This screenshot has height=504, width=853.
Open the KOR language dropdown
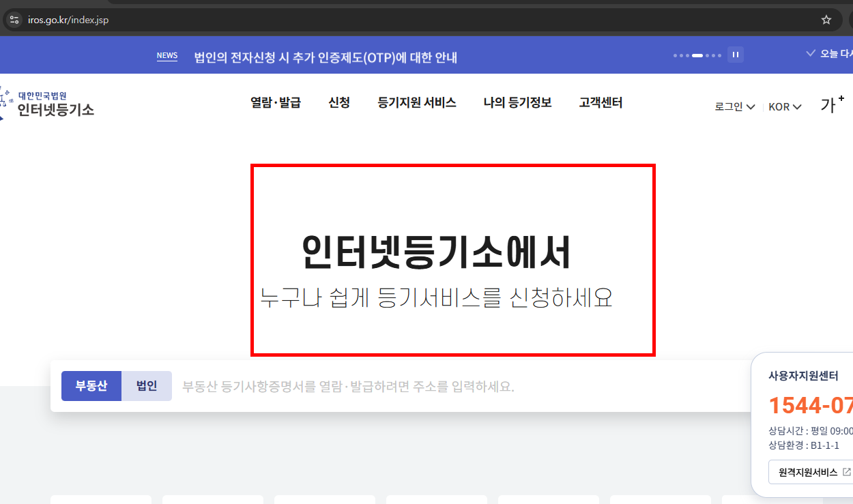point(784,106)
